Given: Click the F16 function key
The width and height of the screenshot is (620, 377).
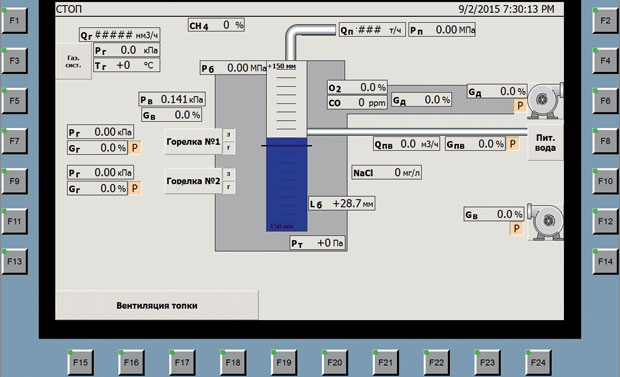Looking at the screenshot, I should point(131,362).
